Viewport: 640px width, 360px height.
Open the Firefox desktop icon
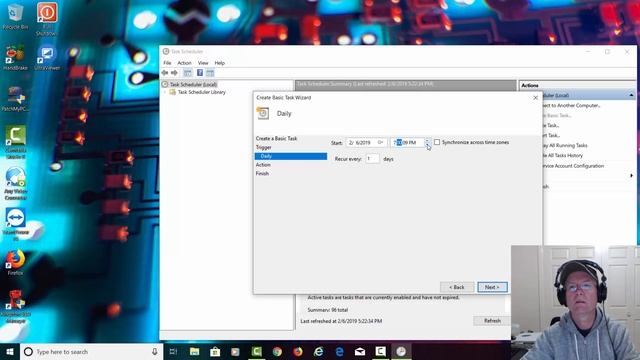pos(16,262)
